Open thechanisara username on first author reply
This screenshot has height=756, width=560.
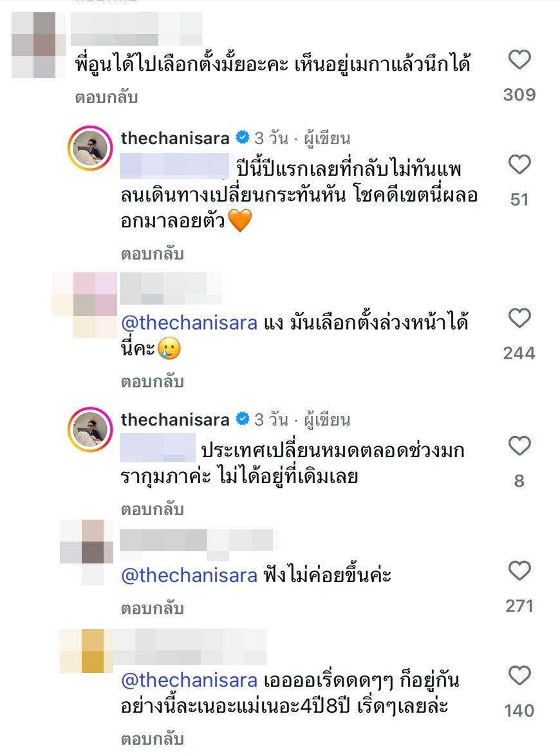coord(175,138)
